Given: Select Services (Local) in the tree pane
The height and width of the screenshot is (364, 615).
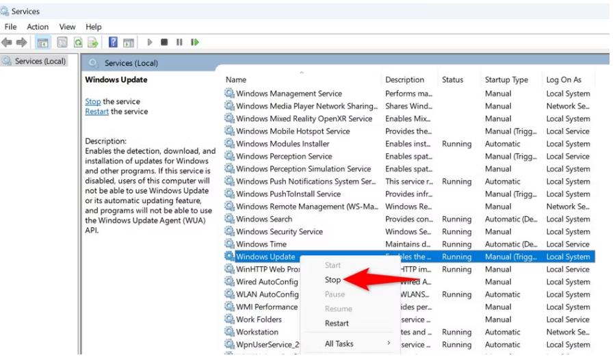Looking at the screenshot, I should pos(40,61).
